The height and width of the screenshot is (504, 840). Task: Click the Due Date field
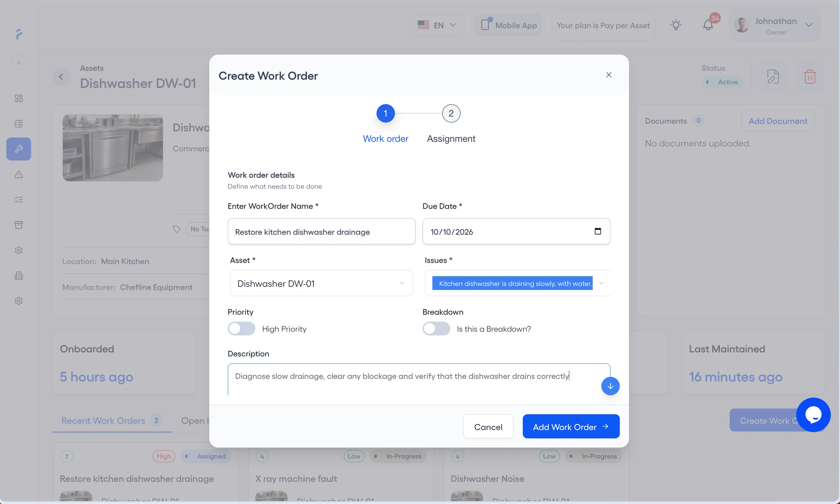(x=516, y=232)
